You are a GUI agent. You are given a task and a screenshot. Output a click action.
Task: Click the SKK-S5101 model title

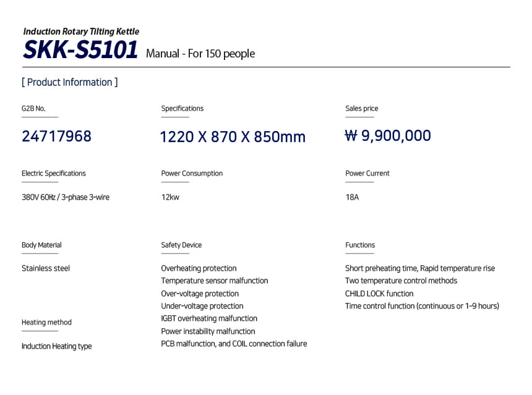[x=80, y=51]
